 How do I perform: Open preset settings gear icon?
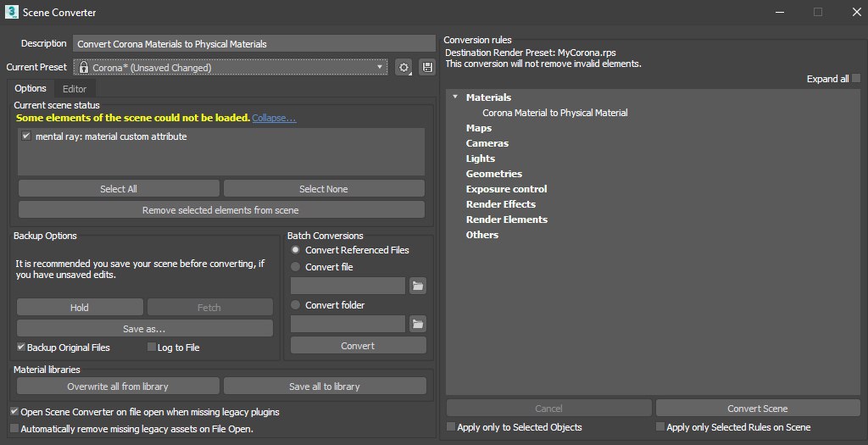click(403, 68)
